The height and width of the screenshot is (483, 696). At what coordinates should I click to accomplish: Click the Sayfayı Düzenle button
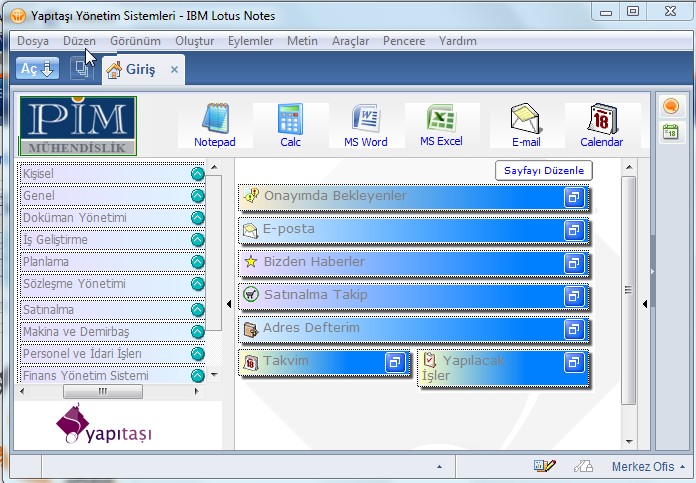click(x=544, y=171)
